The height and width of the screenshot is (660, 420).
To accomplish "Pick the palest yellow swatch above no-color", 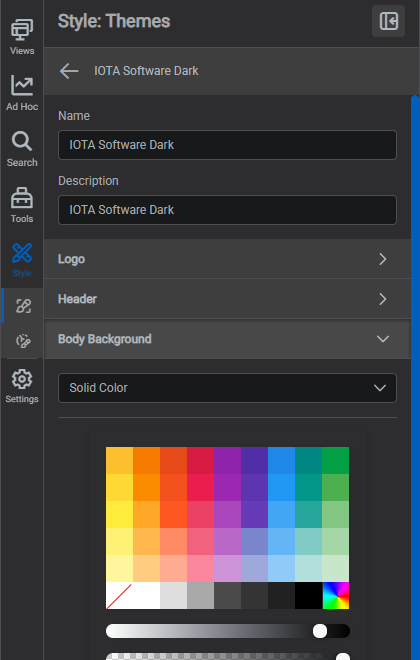I will tap(119, 569).
